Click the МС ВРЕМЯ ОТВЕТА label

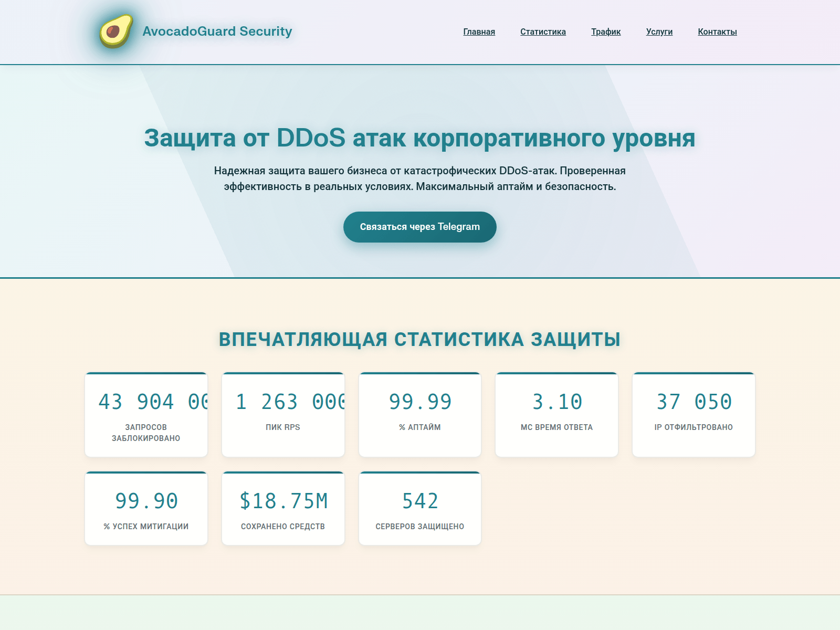pos(556,427)
